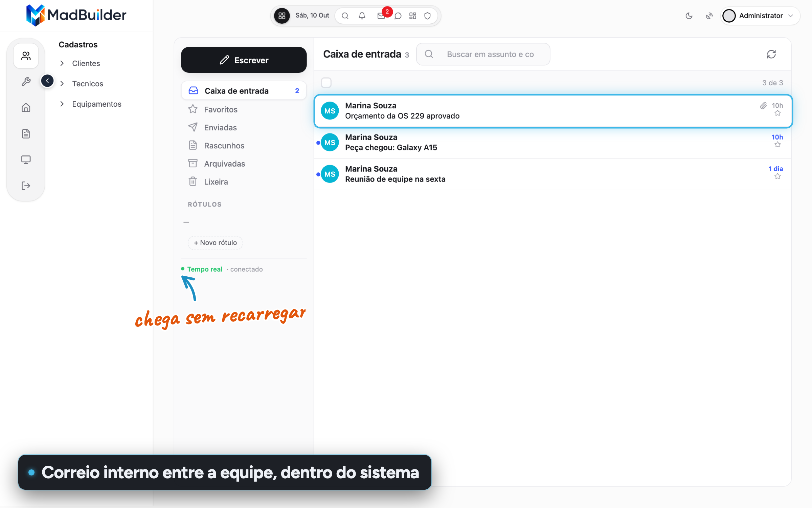Open the mail icon with the 2 badge
812x508 pixels.
[x=381, y=16]
